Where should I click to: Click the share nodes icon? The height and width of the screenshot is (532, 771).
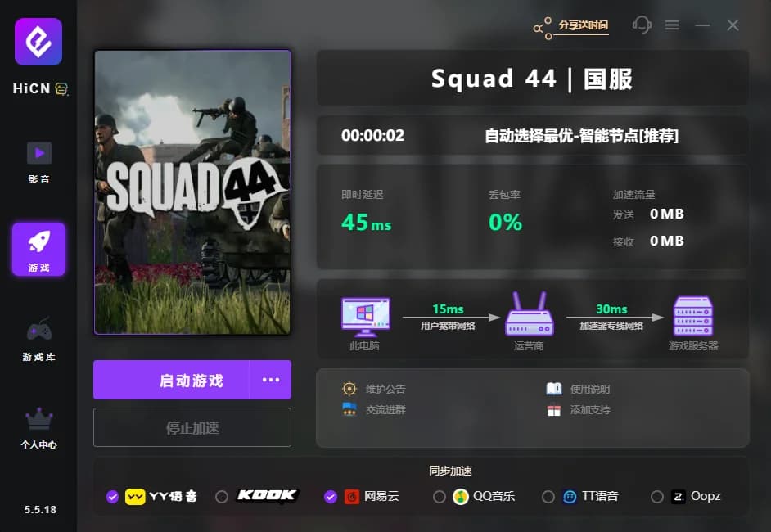click(543, 28)
